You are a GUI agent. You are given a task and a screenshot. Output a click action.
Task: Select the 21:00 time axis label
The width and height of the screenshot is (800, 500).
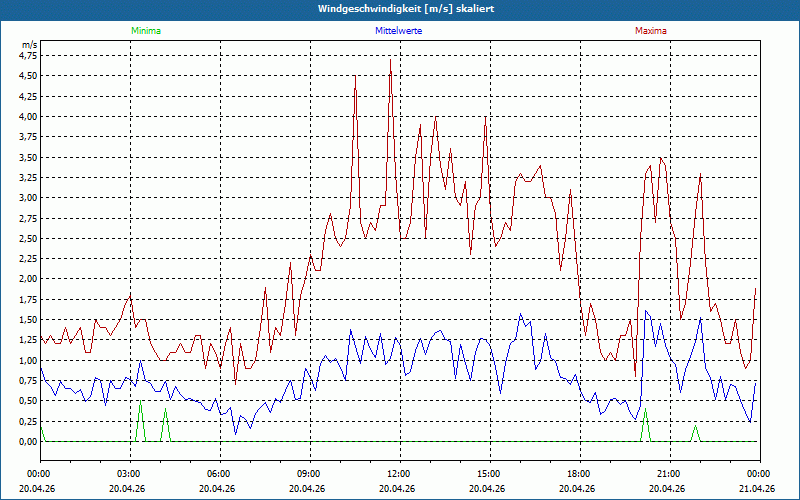(x=669, y=474)
